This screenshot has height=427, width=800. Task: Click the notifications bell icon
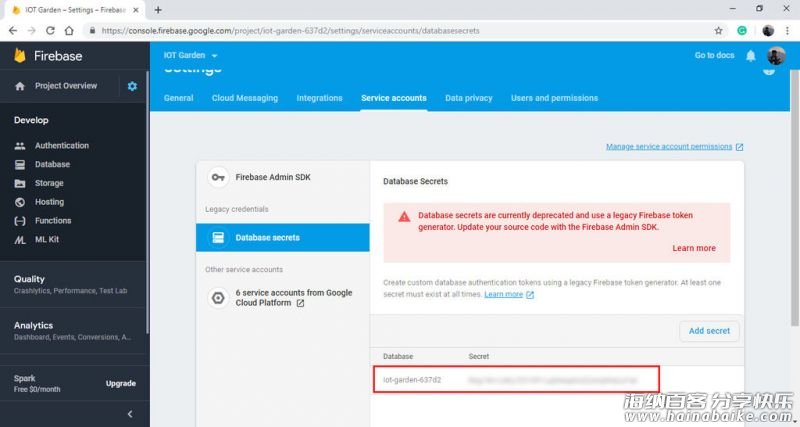pyautogui.click(x=751, y=56)
